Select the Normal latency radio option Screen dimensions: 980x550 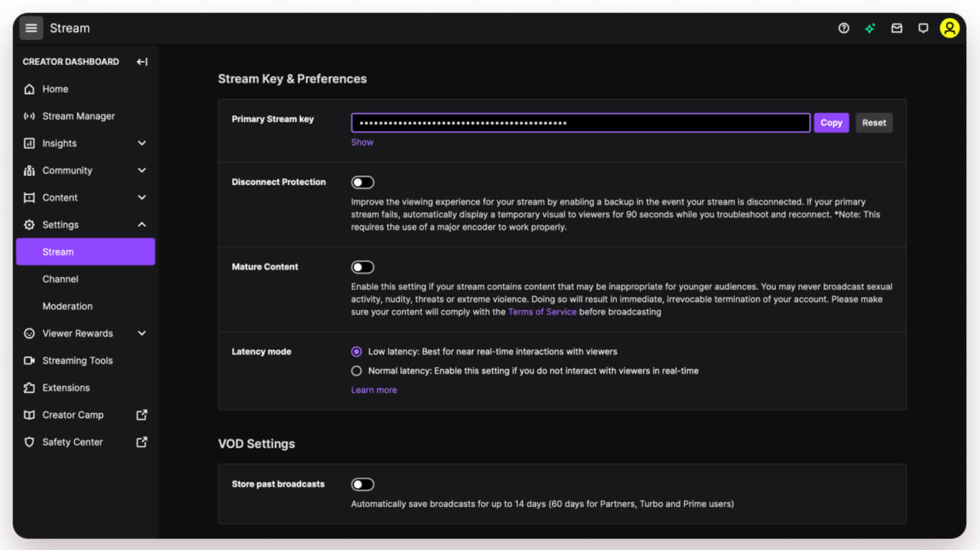(356, 371)
